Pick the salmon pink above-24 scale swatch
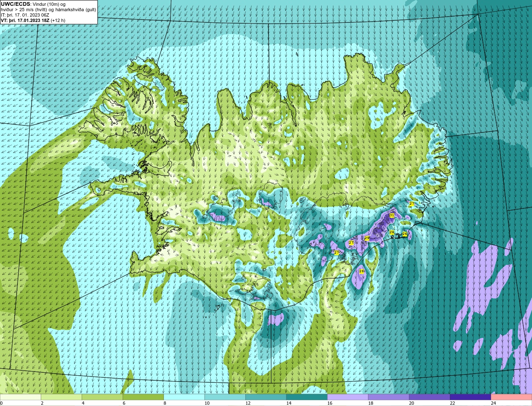532x406 pixels. pyautogui.click(x=512, y=397)
